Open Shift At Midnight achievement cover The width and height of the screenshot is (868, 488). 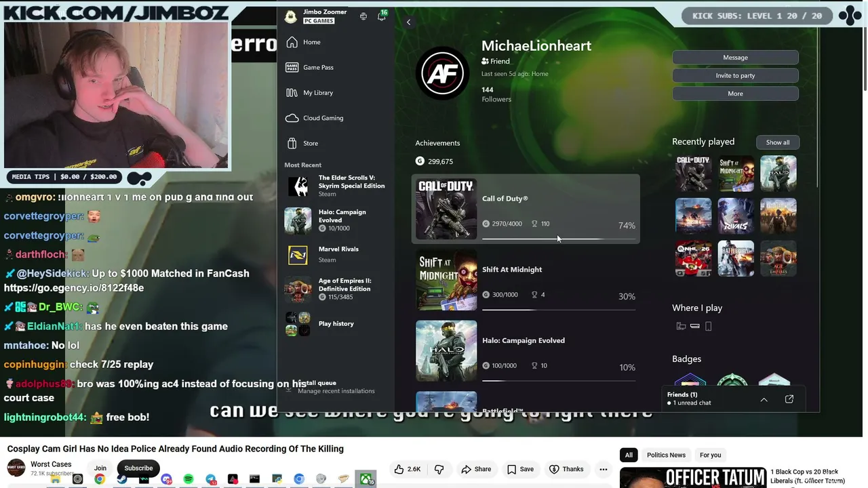446,280
